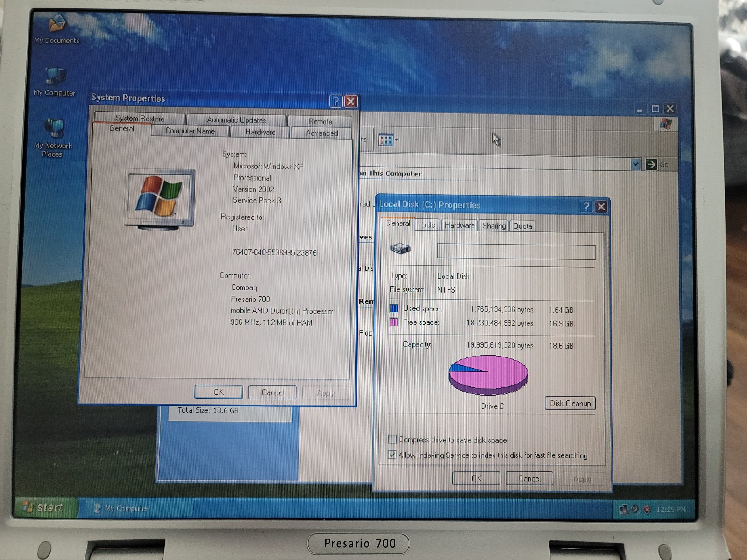Viewport: 747px width, 560px height.
Task: Click '996 MHz, 112 MB of RAM' text
Action: pos(271,322)
